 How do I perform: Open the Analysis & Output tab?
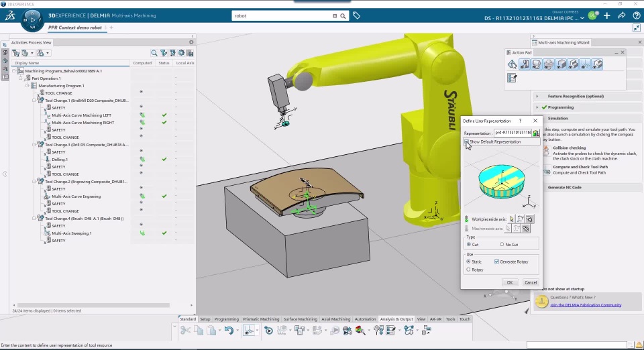pos(396,319)
